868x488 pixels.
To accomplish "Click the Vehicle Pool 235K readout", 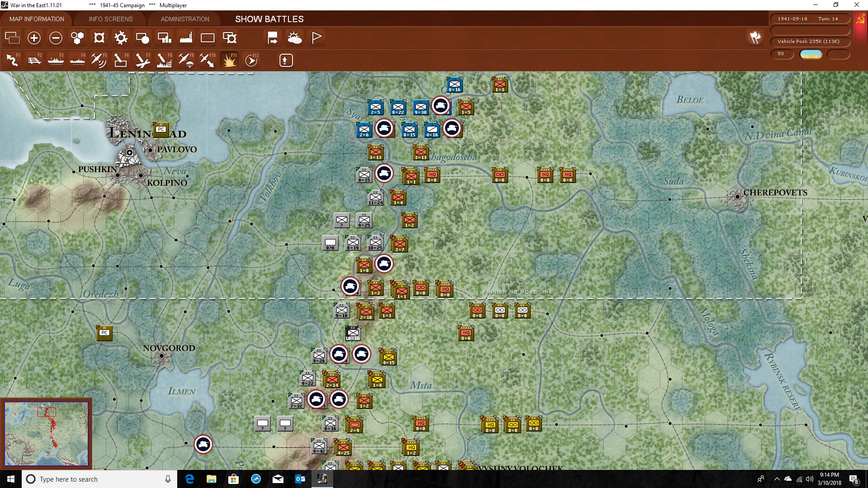I will pos(810,42).
